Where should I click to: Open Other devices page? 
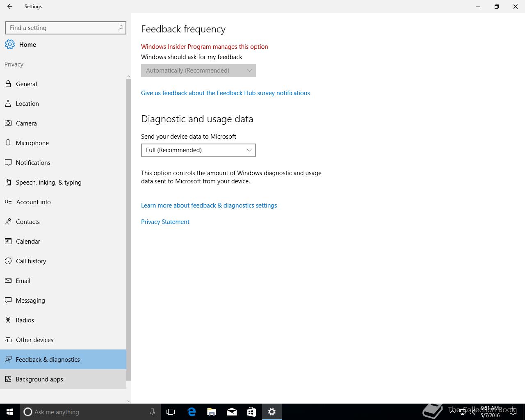pyautogui.click(x=63, y=340)
